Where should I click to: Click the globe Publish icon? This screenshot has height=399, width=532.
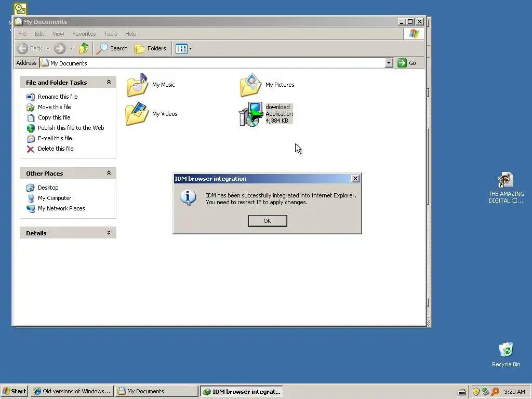pos(31,128)
